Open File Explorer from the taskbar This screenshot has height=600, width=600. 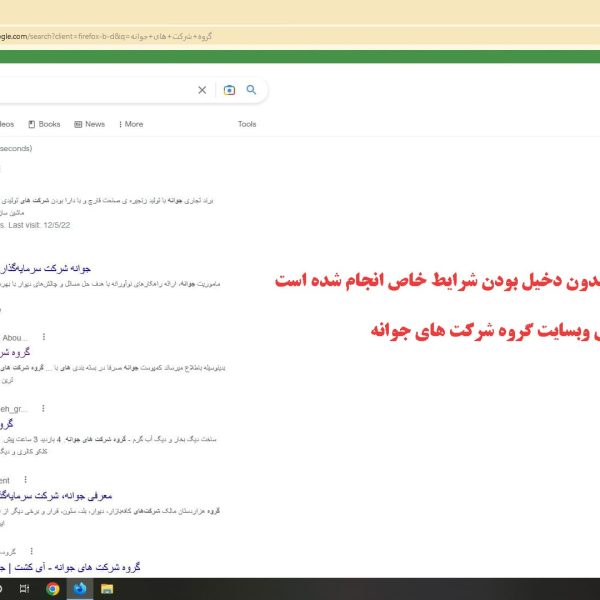[106, 589]
